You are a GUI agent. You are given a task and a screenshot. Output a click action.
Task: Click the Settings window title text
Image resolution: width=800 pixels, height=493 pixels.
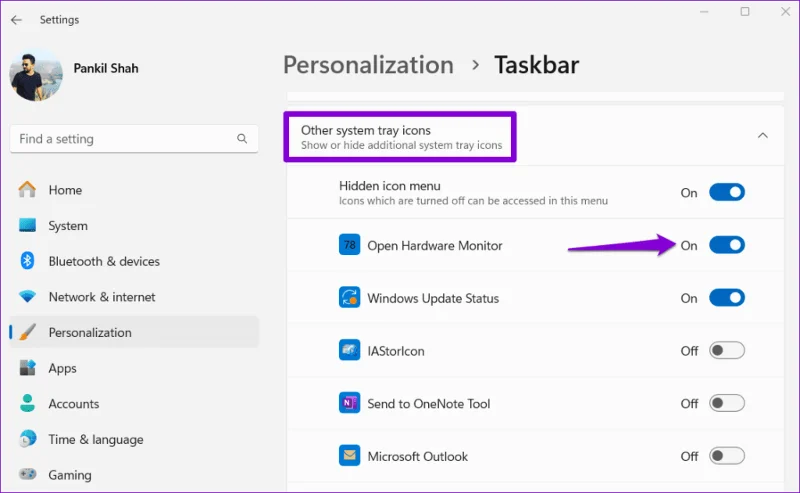[59, 19]
